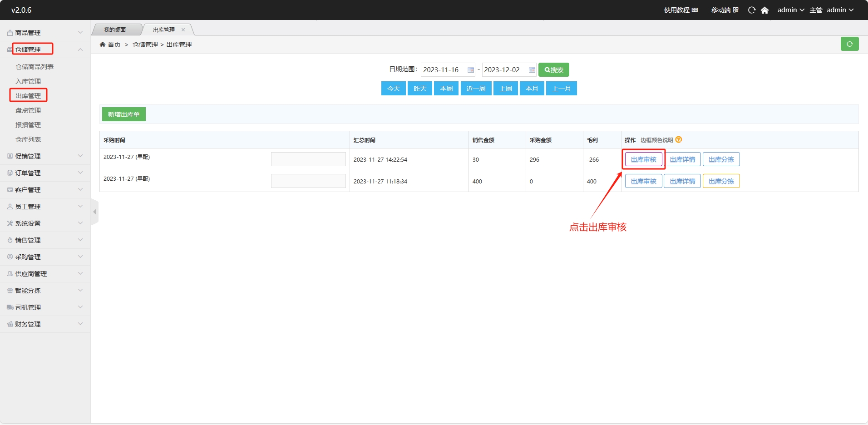868x425 pixels.
Task: Close the 出库管理 tab
Action: [183, 30]
